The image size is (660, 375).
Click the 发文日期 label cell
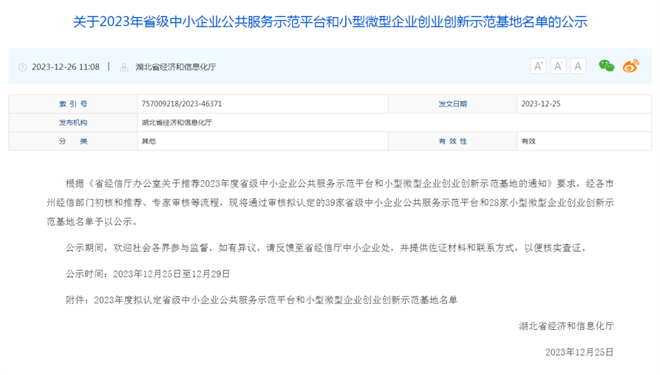[452, 104]
